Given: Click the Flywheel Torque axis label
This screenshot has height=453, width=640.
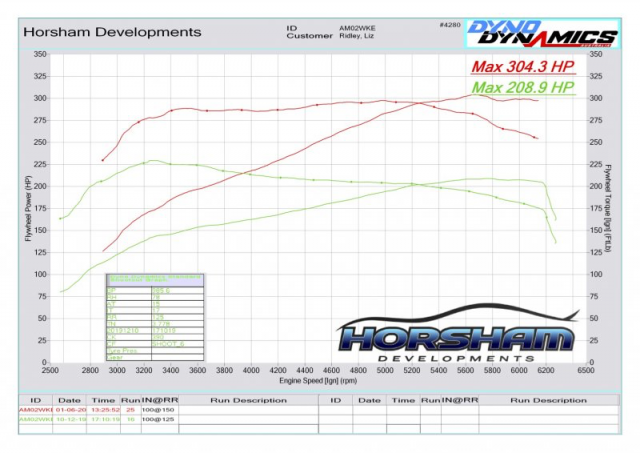Looking at the screenshot, I should (607, 208).
